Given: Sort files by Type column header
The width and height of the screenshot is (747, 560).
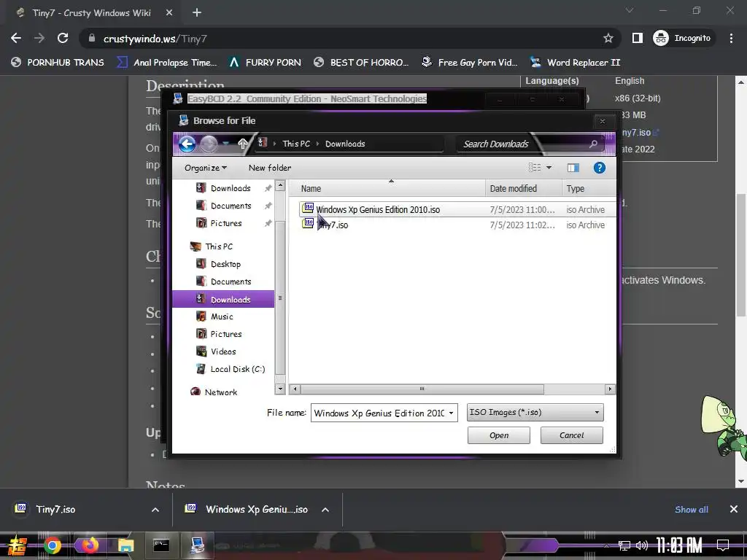Looking at the screenshot, I should click(x=589, y=189).
